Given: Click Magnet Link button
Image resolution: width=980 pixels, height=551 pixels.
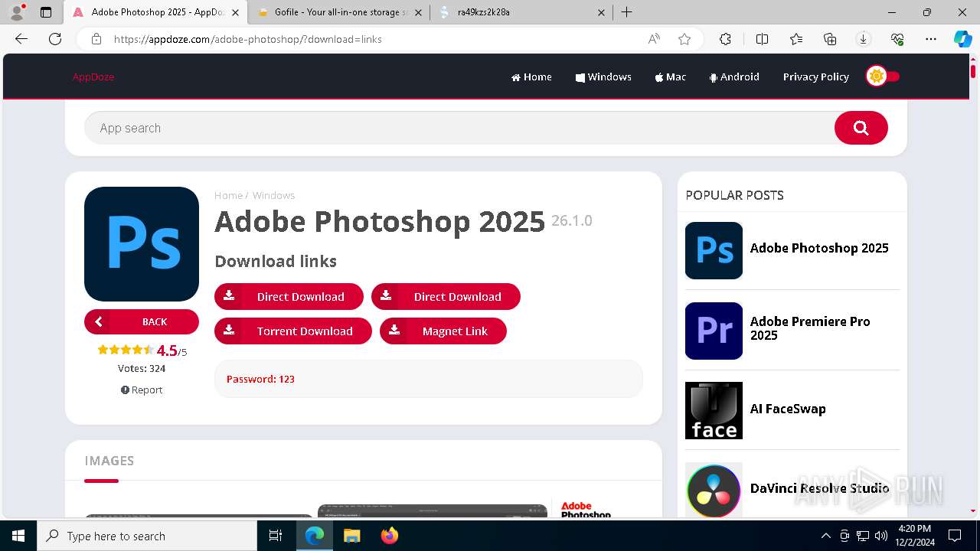Looking at the screenshot, I should click(443, 331).
